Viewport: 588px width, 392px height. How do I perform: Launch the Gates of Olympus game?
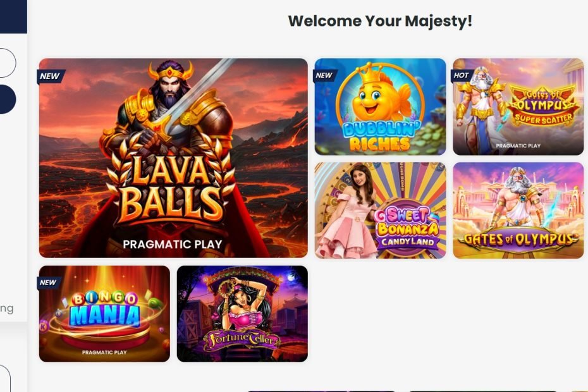(518, 211)
